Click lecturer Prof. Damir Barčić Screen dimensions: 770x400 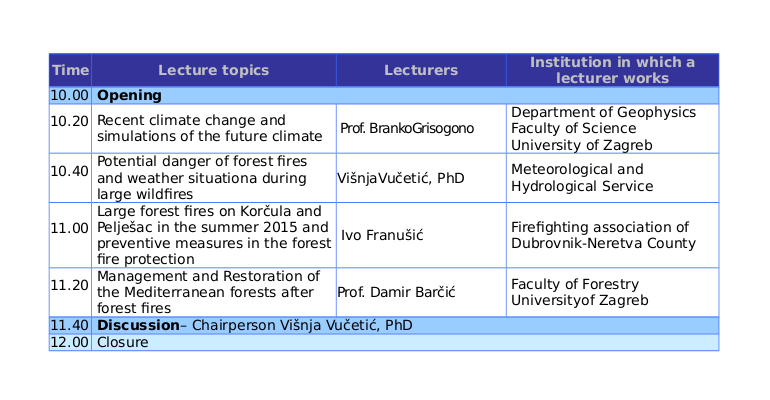tap(396, 292)
